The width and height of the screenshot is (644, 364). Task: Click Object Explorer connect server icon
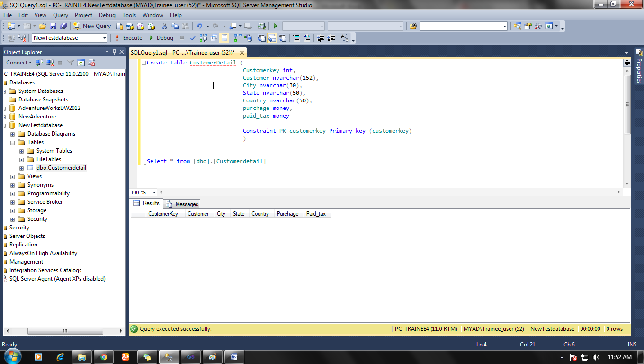click(40, 62)
